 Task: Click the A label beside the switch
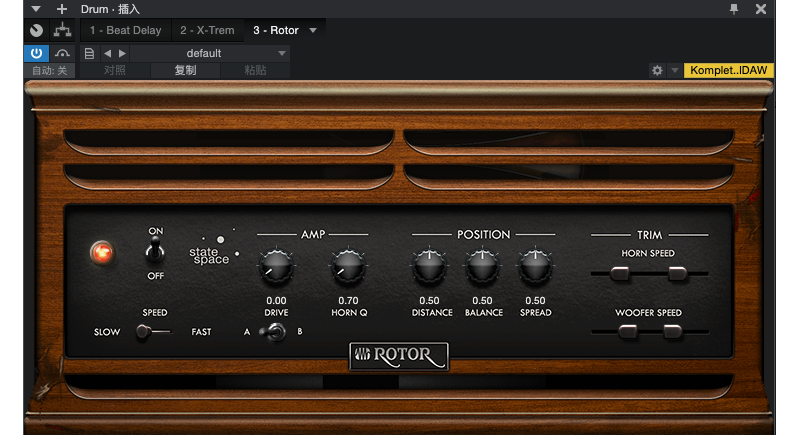pyautogui.click(x=247, y=332)
